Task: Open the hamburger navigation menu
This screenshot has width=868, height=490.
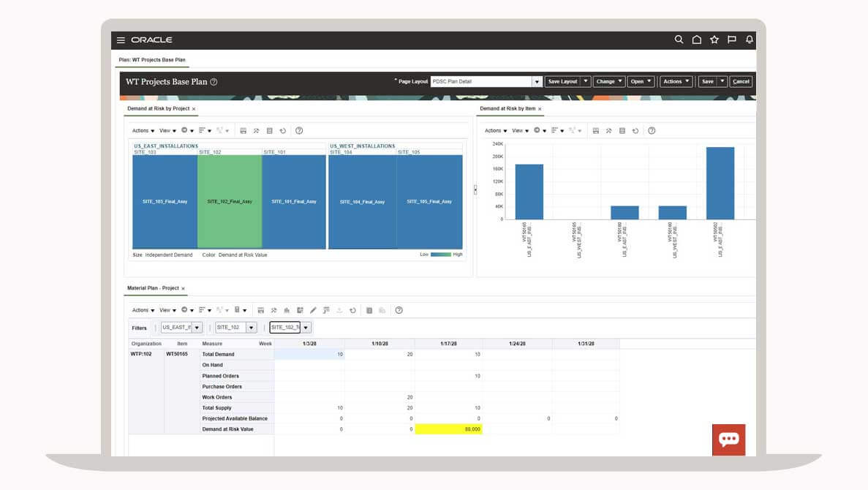Action: [x=121, y=40]
